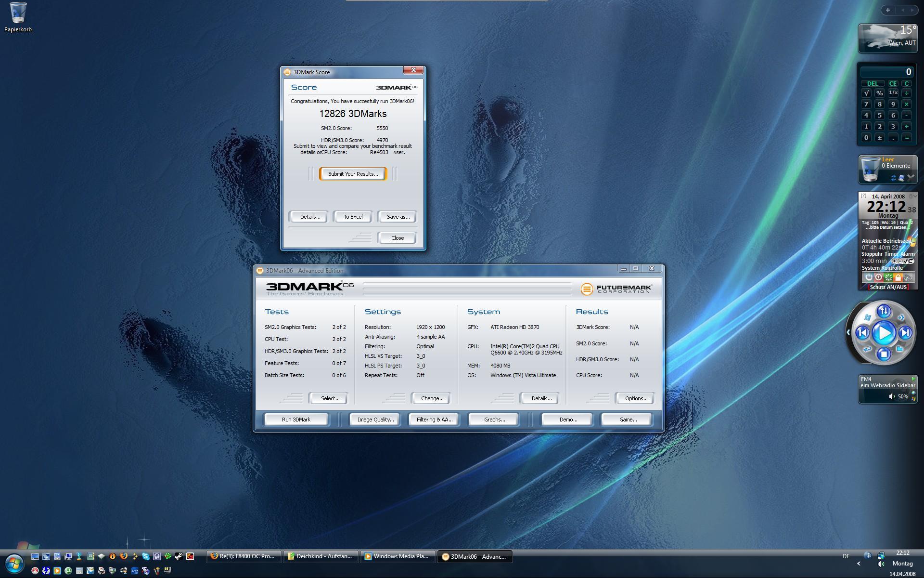The width and height of the screenshot is (924, 578).
Task: Click recycle bin gadget empty X icon
Action: click(911, 177)
